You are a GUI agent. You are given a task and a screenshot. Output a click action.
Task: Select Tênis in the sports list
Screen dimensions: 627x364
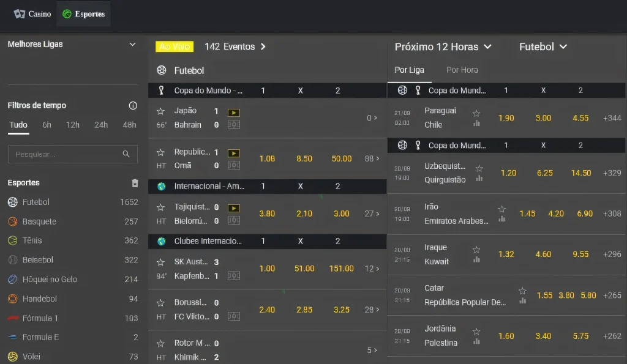tap(32, 240)
